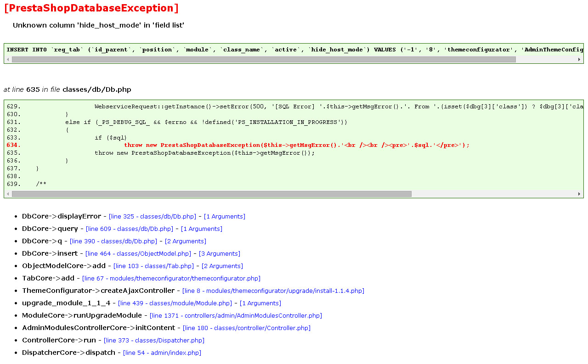Screen dimensions: 588x364
Task: Click the DbCore->displayError trace entry
Action: [x=62, y=216]
